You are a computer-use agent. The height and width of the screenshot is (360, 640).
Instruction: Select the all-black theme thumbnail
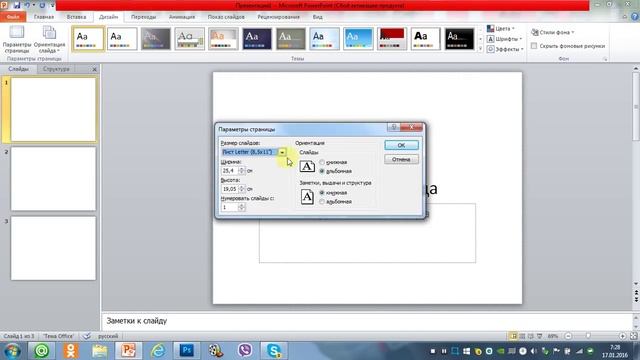[x=459, y=39]
